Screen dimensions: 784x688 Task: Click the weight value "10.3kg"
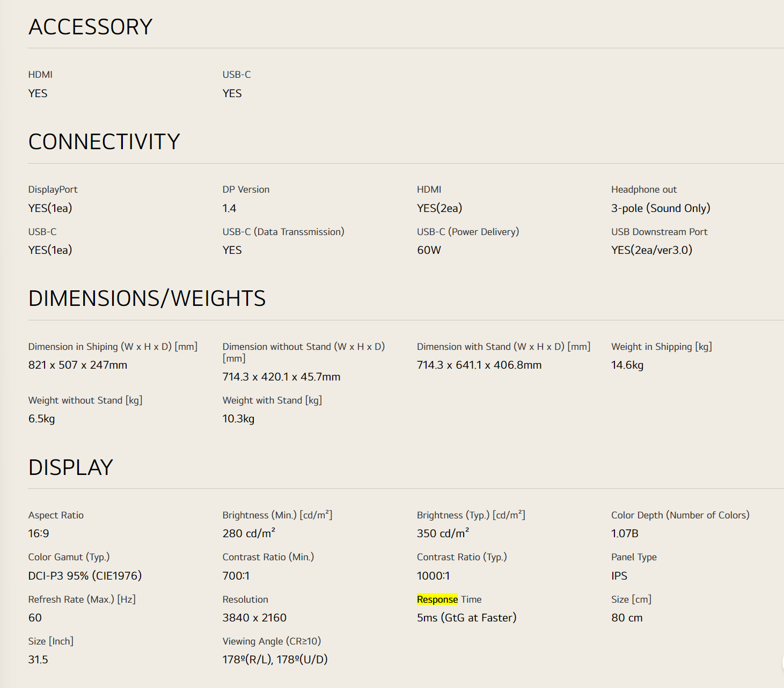click(239, 419)
